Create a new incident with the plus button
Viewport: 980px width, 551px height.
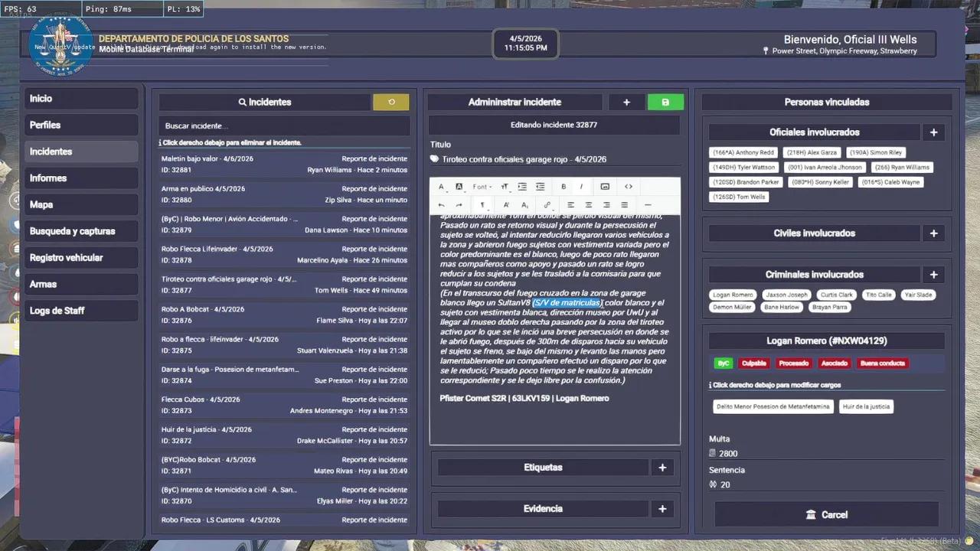pos(626,102)
